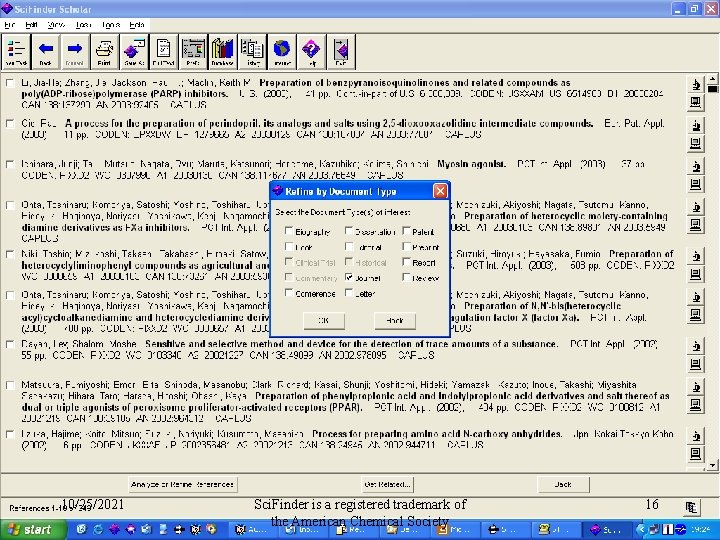Click the Internet globe icon
This screenshot has height=540, width=720.
tap(282, 51)
